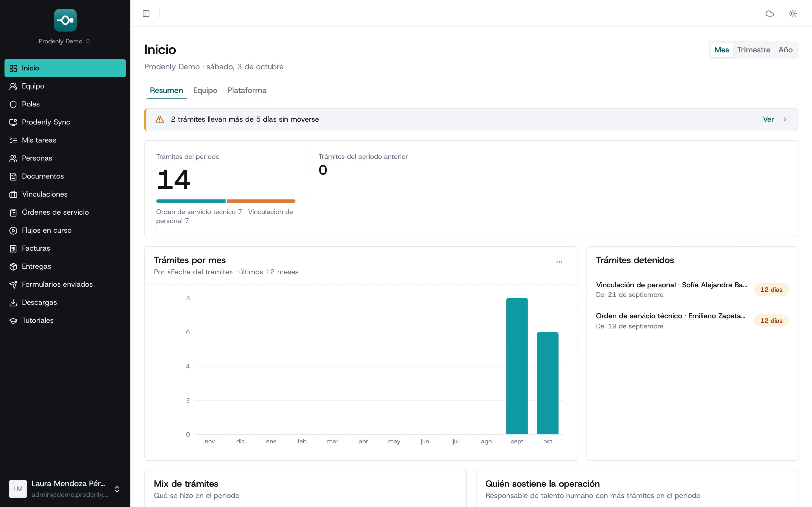Open the Facturas invoice icon item
The width and height of the screenshot is (812, 507).
(13, 248)
